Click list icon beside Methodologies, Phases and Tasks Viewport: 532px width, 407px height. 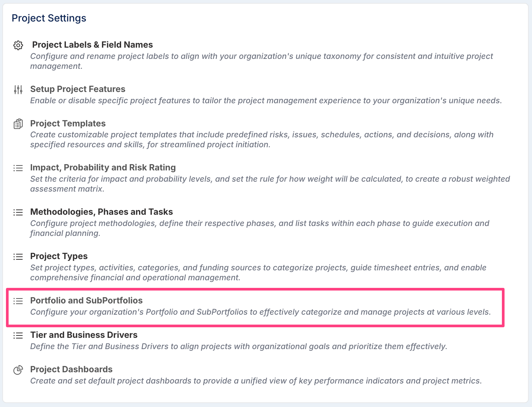pyautogui.click(x=18, y=212)
